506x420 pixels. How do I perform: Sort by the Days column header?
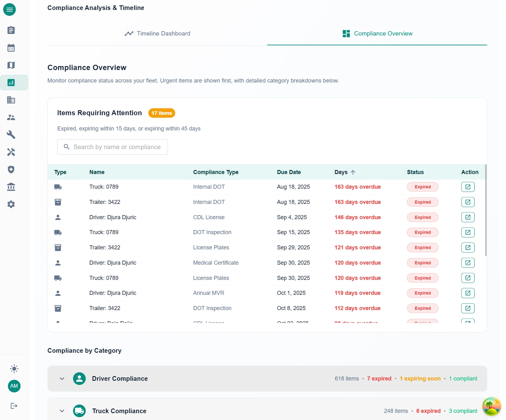click(345, 172)
